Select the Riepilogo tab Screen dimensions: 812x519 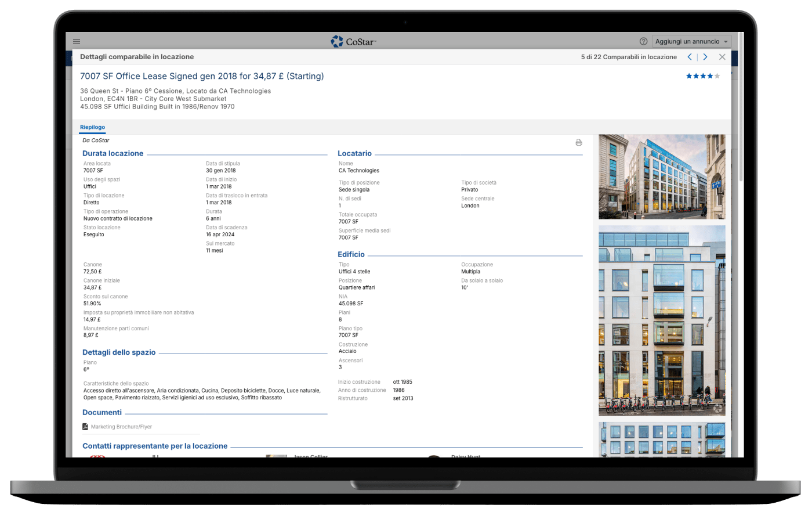coord(92,127)
